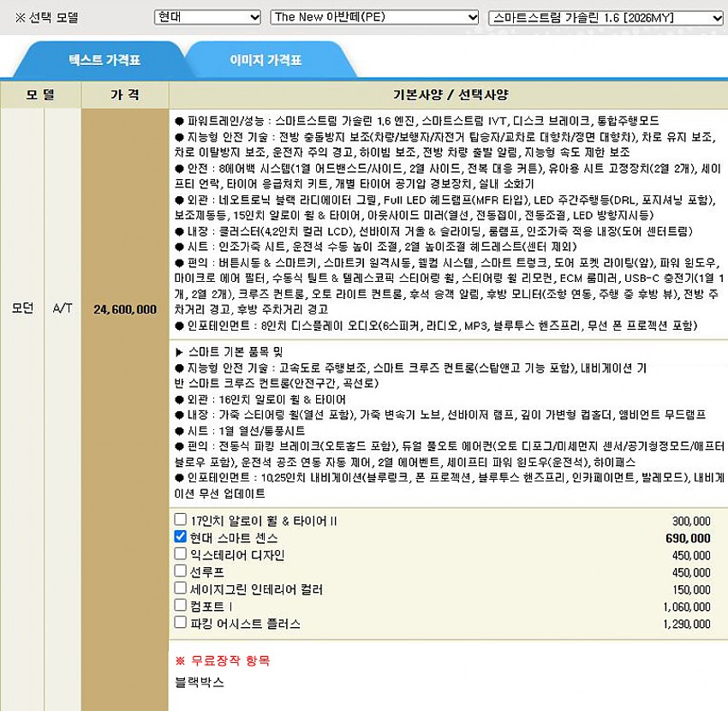Click the 24,600,000 price cell
The image size is (728, 711).
tap(125, 309)
